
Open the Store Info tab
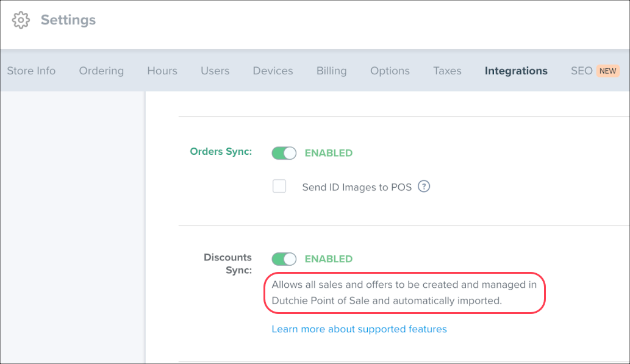[31, 71]
